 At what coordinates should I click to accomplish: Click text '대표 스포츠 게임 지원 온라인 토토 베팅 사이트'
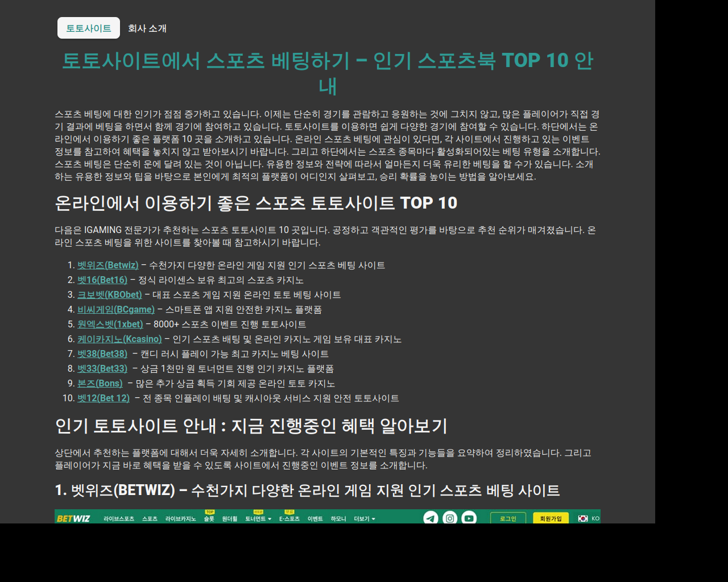pyautogui.click(x=247, y=295)
